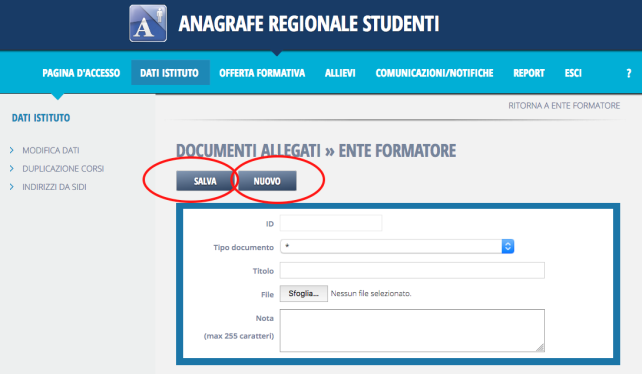Open the Report menu item
The width and height of the screenshot is (642, 374).
pyautogui.click(x=529, y=73)
